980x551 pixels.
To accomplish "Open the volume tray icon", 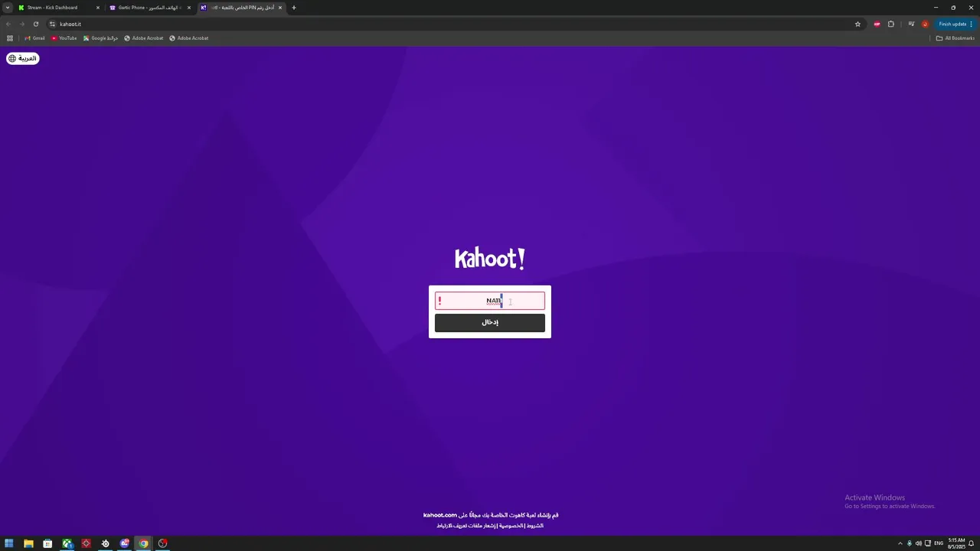I will tap(919, 543).
